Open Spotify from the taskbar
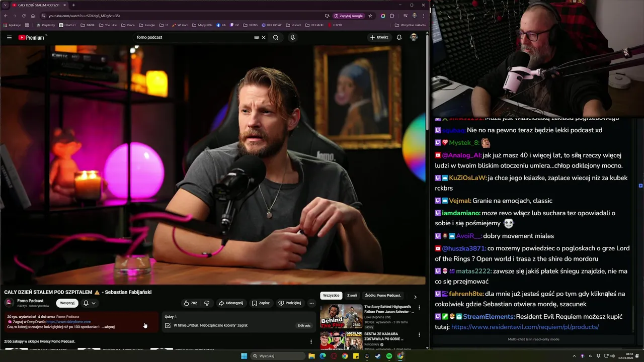Screen dimensions: 644x362 click(x=389, y=356)
